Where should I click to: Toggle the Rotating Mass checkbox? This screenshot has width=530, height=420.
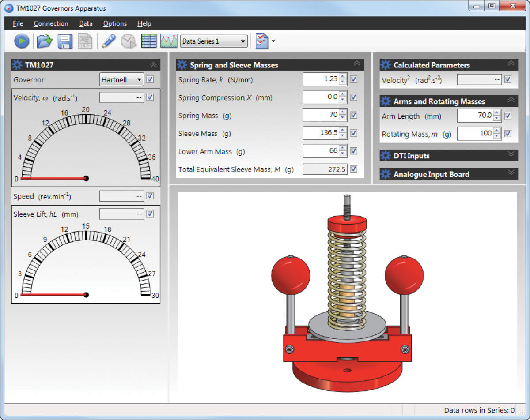coord(508,133)
